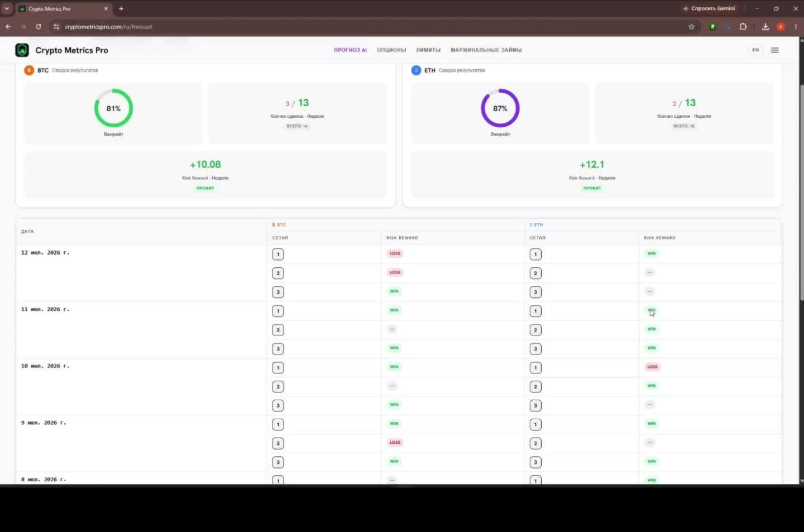
Task: Click BTC setup 1 badge for 12 июл.
Action: [278, 255]
